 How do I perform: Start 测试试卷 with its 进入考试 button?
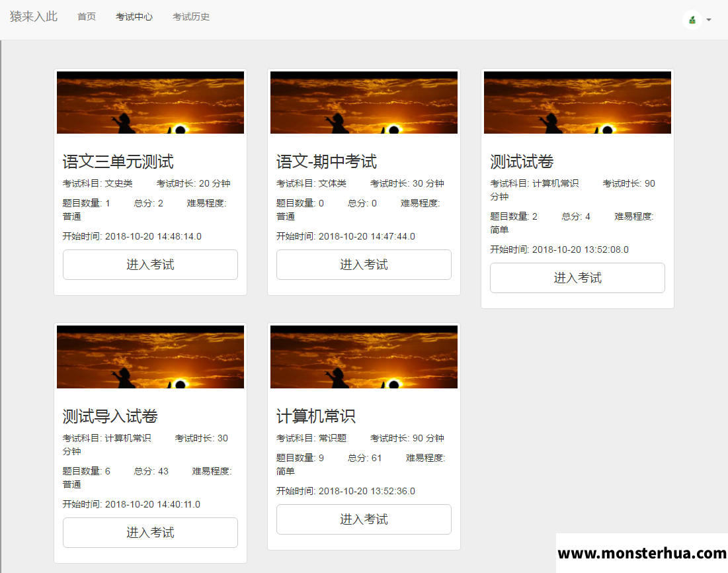point(577,278)
